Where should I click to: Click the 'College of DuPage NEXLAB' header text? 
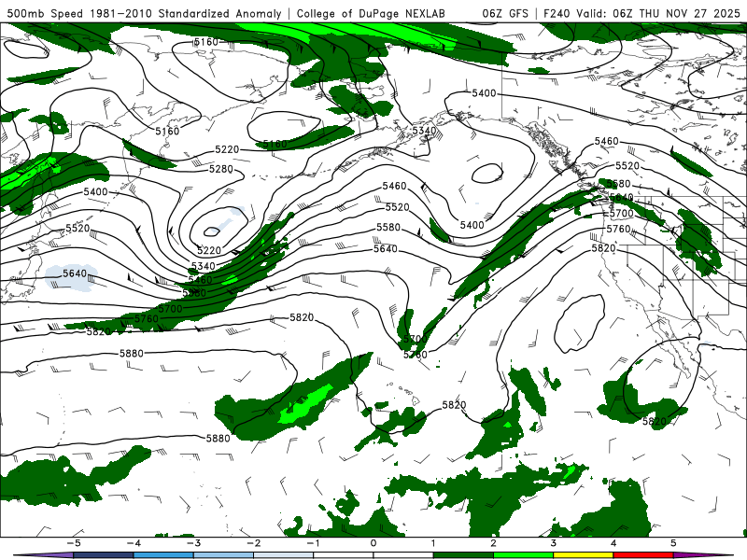(x=371, y=14)
